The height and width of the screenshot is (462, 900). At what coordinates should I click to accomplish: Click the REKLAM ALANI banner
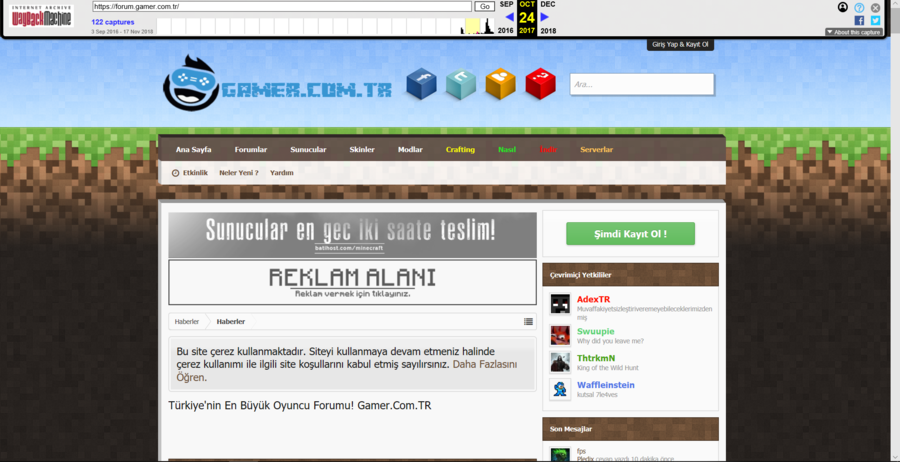click(352, 282)
